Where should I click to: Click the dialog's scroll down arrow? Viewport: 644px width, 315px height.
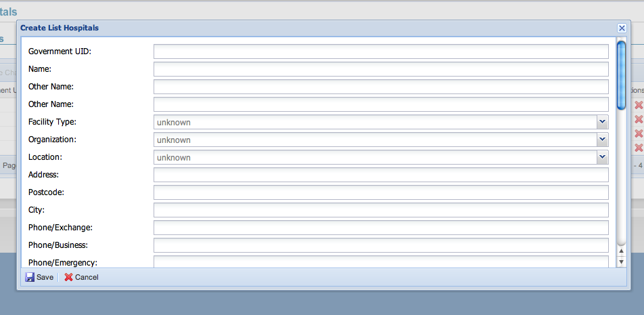point(621,261)
